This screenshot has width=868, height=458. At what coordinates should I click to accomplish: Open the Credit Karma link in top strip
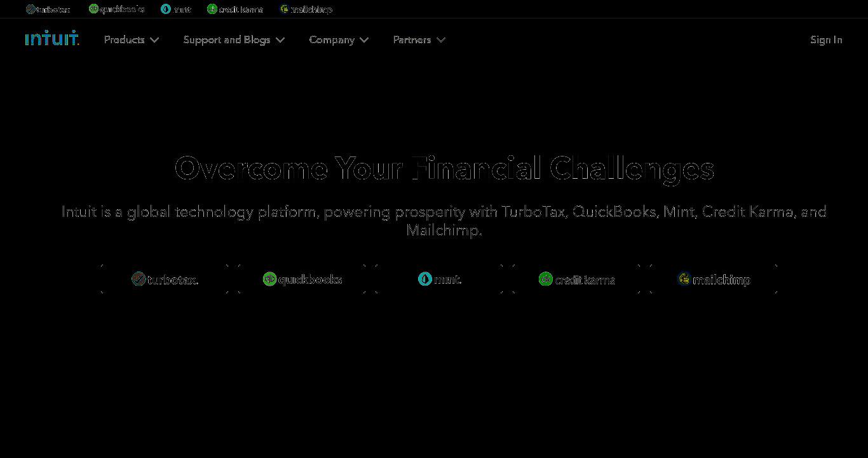click(x=235, y=9)
